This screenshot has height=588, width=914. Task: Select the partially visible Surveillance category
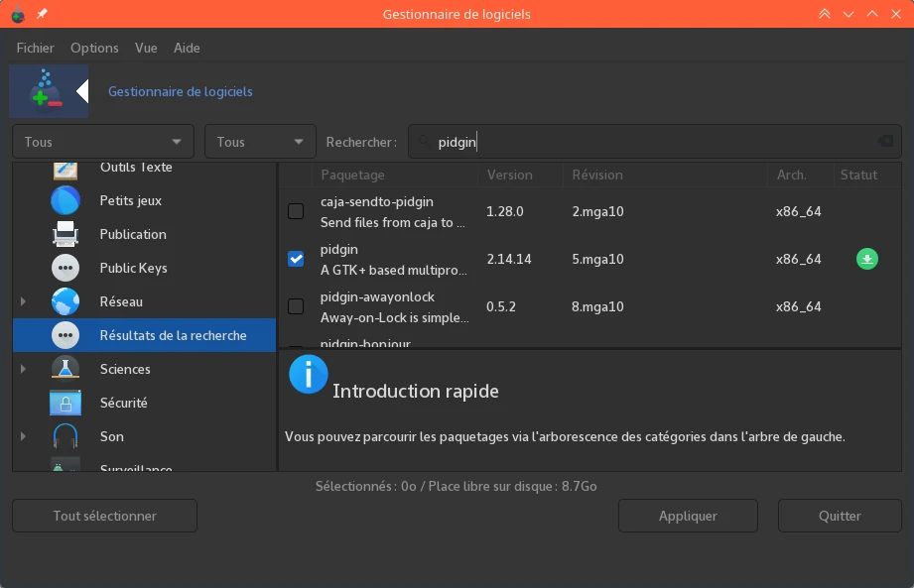click(136, 467)
